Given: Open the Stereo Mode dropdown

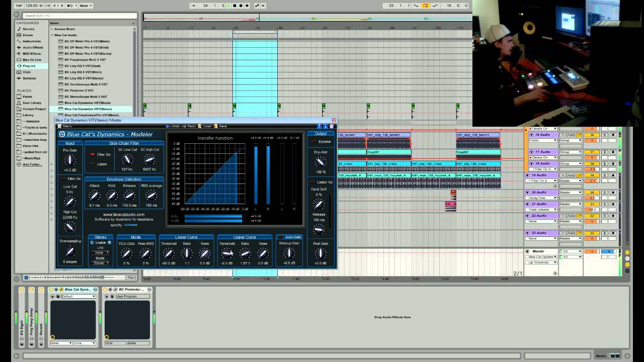Looking at the screenshot, I should [101, 263].
